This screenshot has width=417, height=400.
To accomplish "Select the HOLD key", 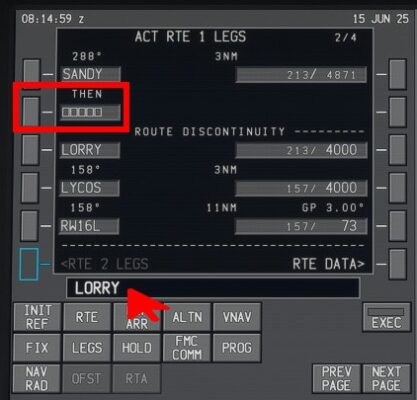I will [x=137, y=348].
